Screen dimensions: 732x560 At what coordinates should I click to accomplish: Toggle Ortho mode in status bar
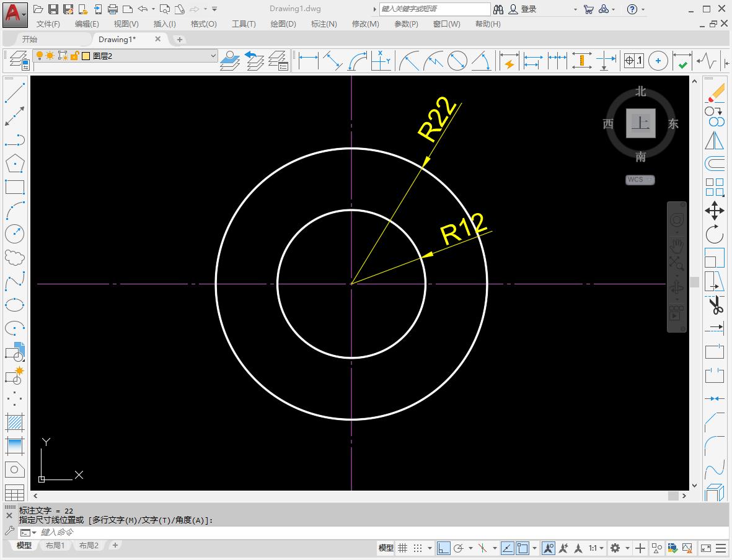(443, 548)
